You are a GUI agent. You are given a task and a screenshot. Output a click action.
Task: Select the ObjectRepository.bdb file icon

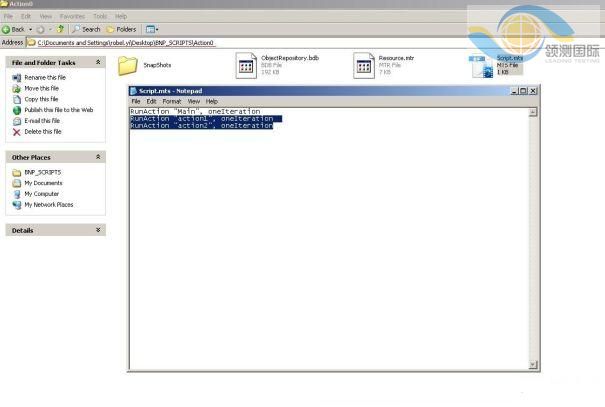pos(246,65)
